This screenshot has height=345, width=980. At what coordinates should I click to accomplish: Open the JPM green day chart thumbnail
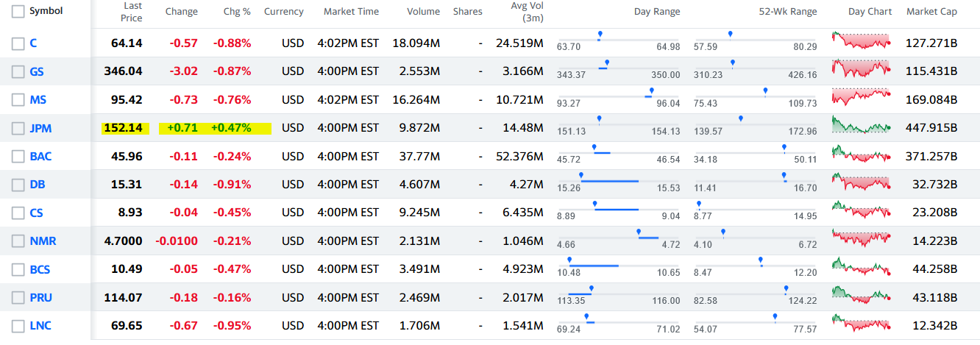point(861,124)
